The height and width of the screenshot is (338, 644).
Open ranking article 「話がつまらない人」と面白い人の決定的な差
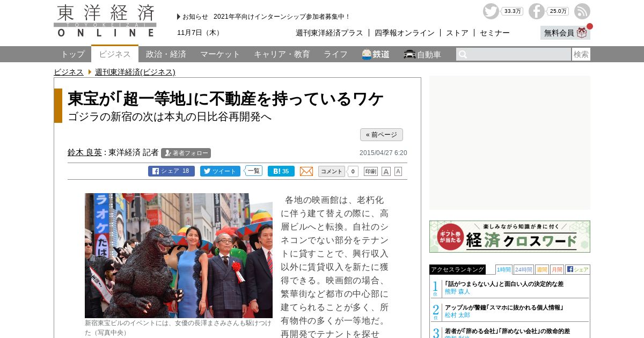tap(504, 284)
